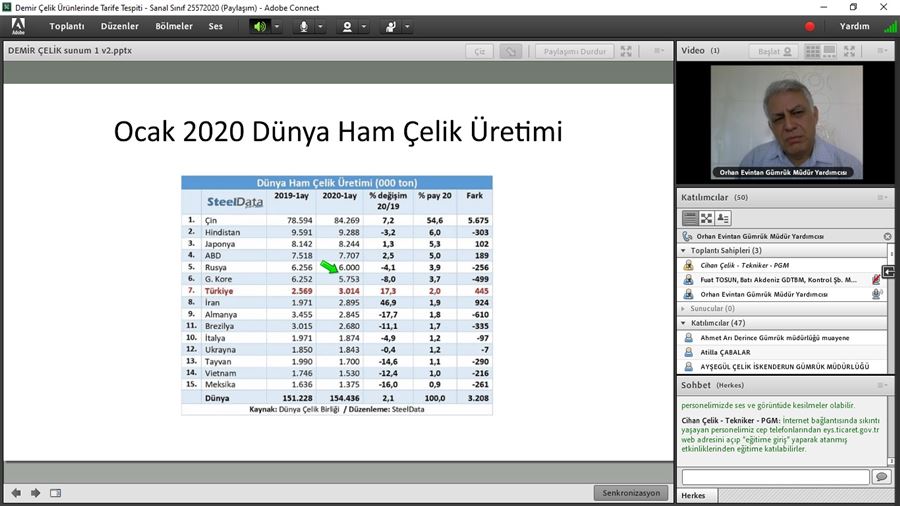Toggle the webcam icon in top bar
Image resolution: width=900 pixels, height=506 pixels.
(347, 26)
